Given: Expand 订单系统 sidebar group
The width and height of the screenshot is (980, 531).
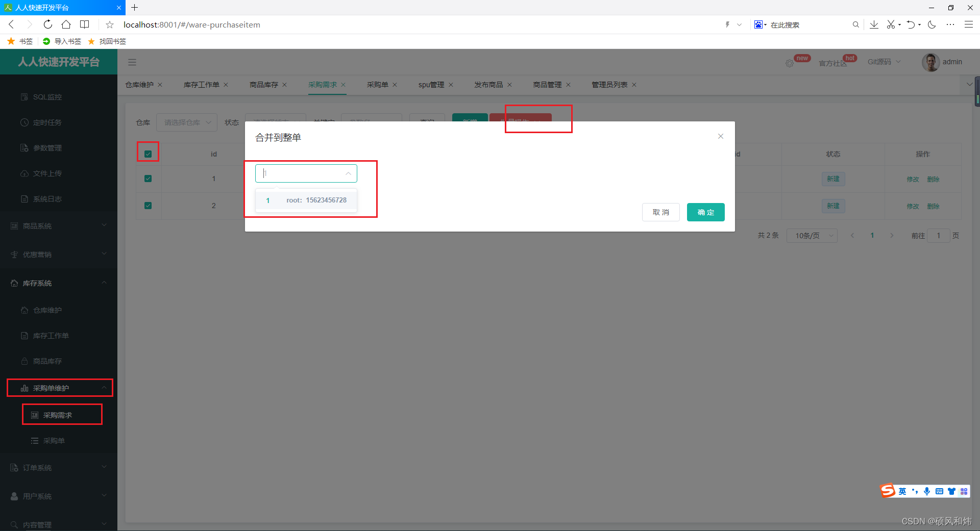Looking at the screenshot, I should (x=59, y=467).
